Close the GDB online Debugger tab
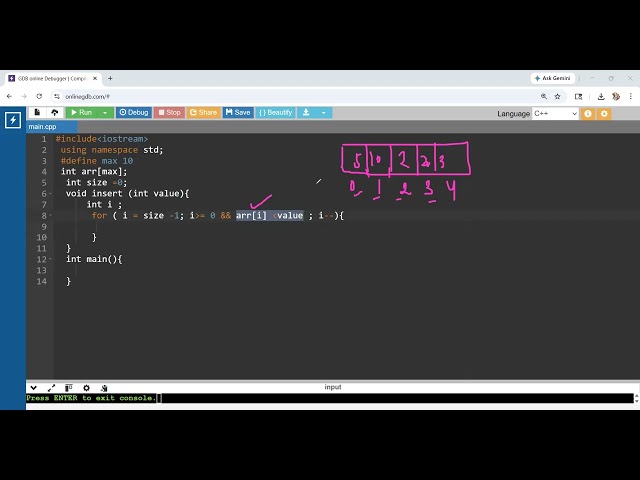The width and height of the screenshot is (640, 480). (x=95, y=78)
